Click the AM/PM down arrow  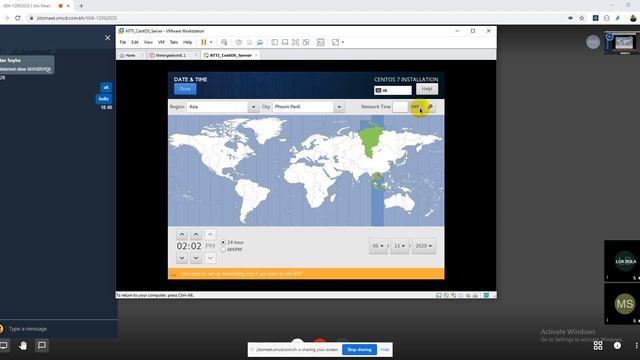(x=210, y=258)
